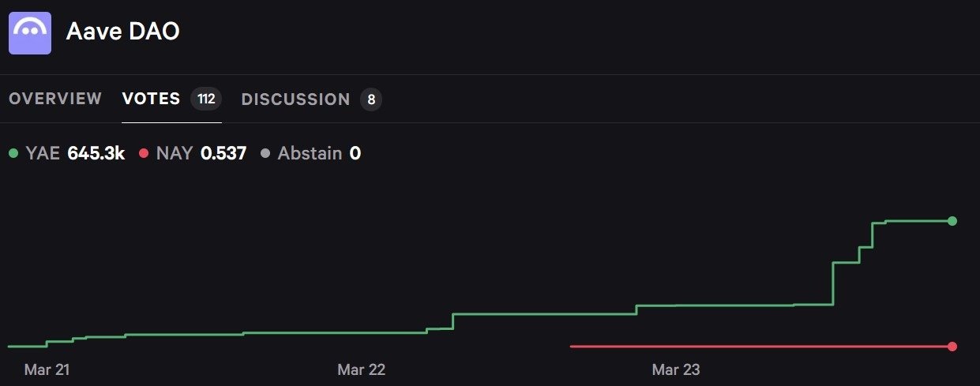The width and height of the screenshot is (980, 386).
Task: Click the red NAY line endpoint marker
Action: tap(952, 347)
